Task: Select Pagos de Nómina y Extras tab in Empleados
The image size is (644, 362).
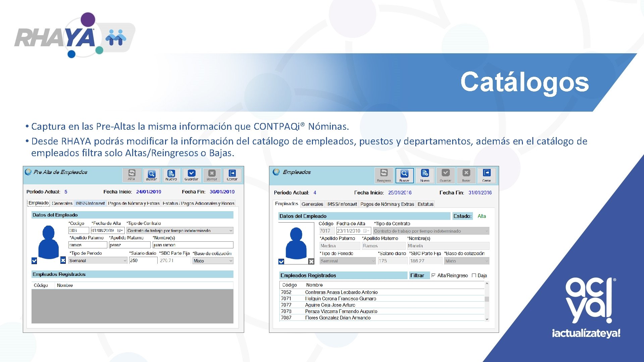Action: [x=387, y=204]
